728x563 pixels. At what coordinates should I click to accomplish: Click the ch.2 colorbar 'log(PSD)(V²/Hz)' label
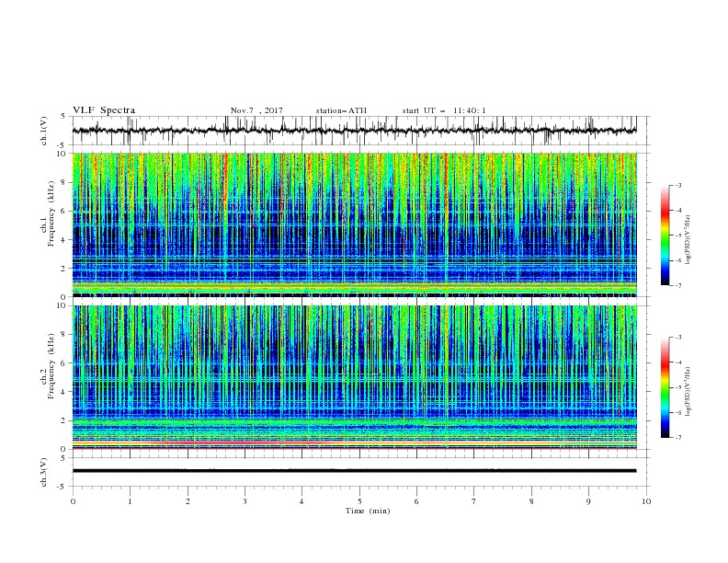(x=688, y=392)
